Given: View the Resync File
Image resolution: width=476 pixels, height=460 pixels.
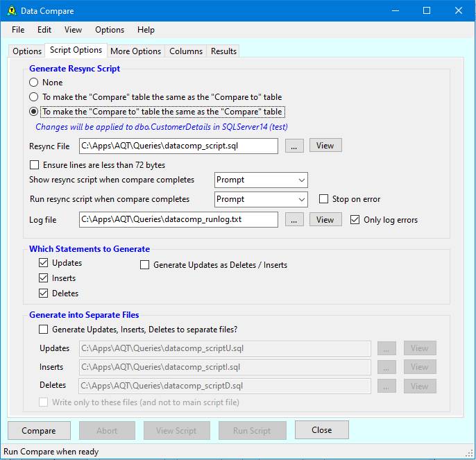Looking at the screenshot, I should click(x=325, y=146).
